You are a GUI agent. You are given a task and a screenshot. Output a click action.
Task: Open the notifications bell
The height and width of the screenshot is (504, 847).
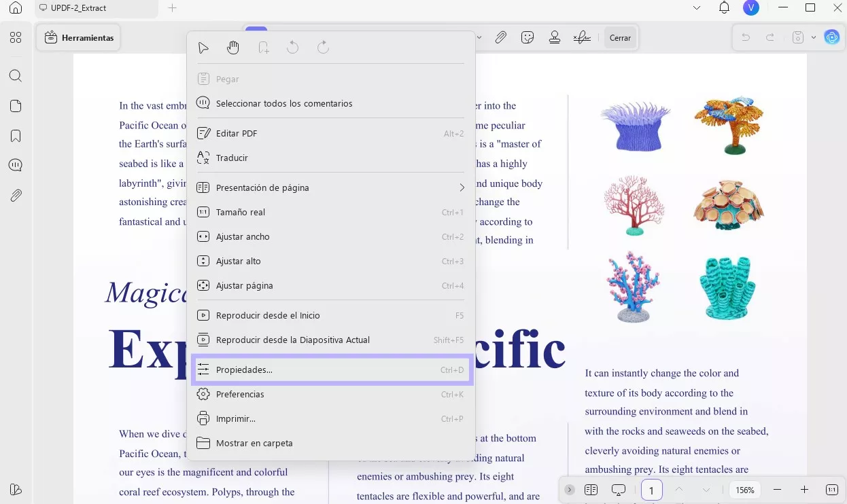724,8
